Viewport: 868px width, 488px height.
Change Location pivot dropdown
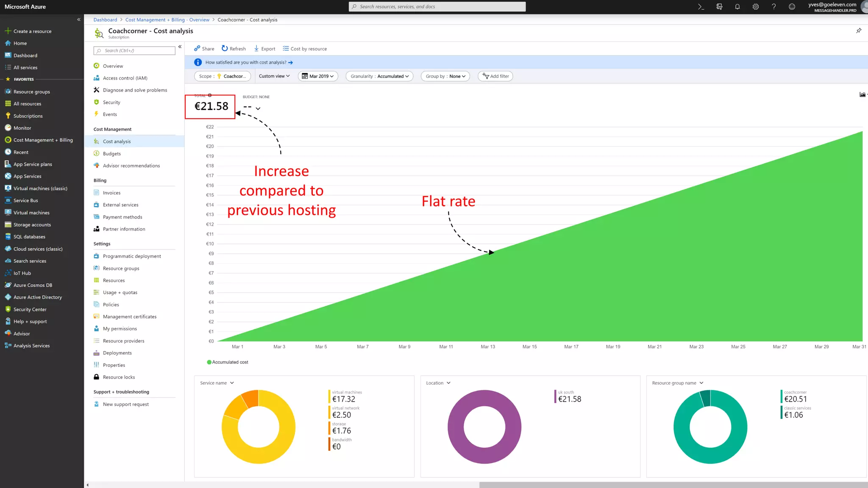438,383
